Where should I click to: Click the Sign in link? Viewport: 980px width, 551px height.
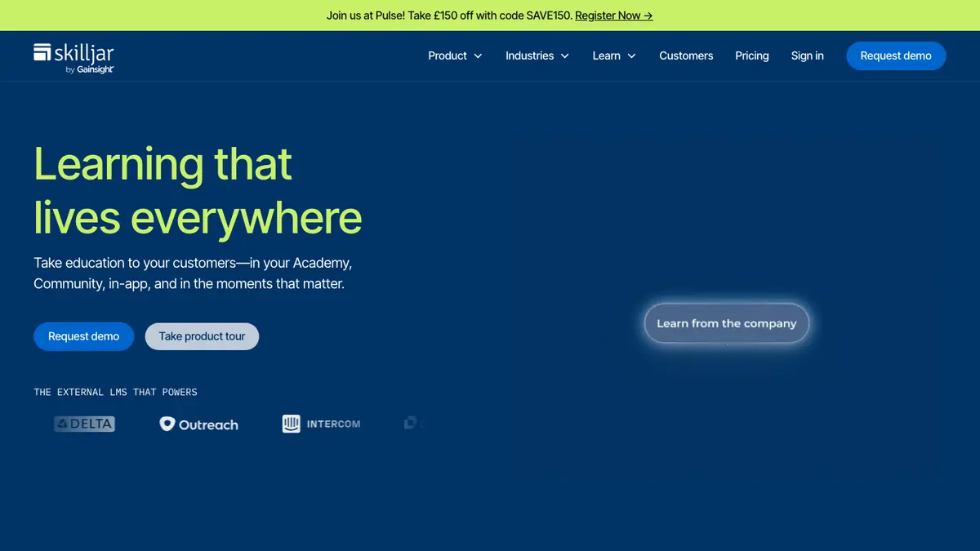(x=808, y=56)
